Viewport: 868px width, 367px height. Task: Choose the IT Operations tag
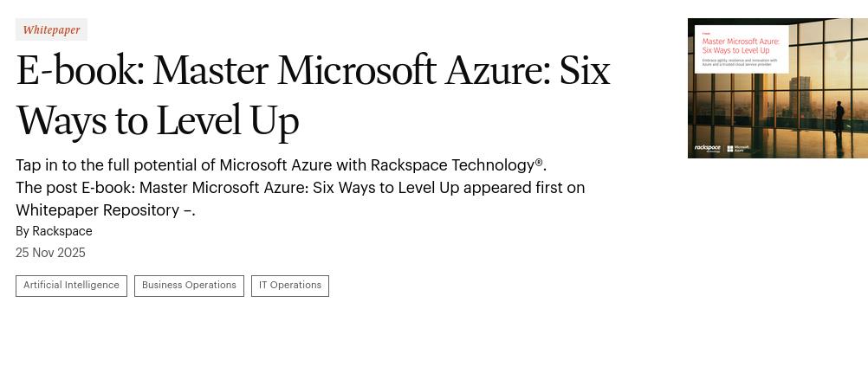pyautogui.click(x=289, y=286)
